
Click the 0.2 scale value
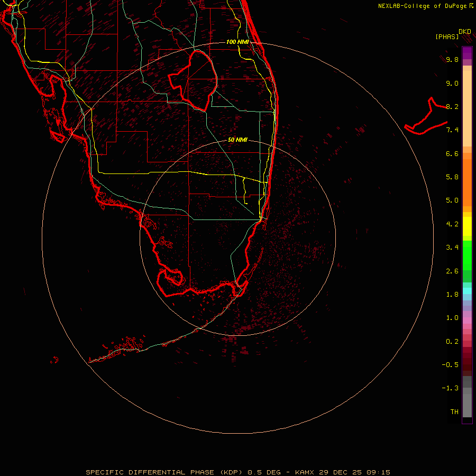pyautogui.click(x=452, y=342)
